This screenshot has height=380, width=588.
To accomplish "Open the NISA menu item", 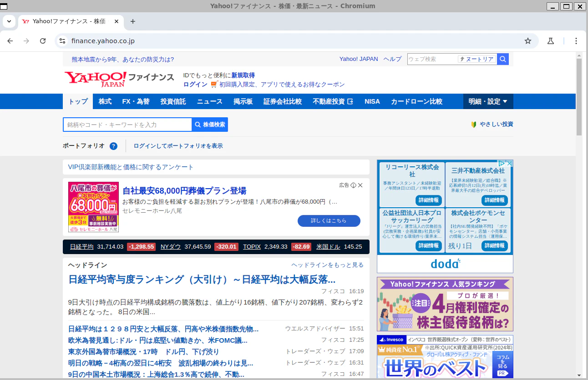I will click(x=372, y=101).
